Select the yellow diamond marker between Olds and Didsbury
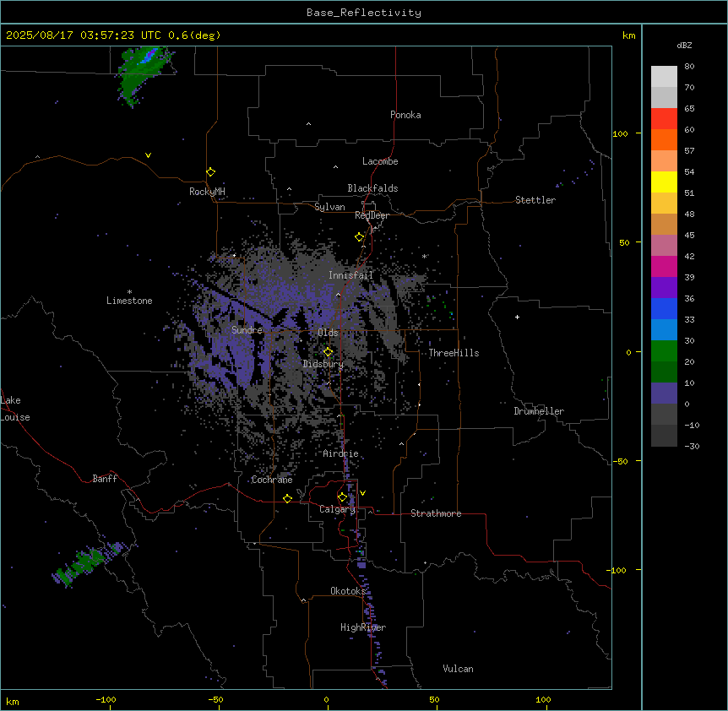 (x=329, y=352)
